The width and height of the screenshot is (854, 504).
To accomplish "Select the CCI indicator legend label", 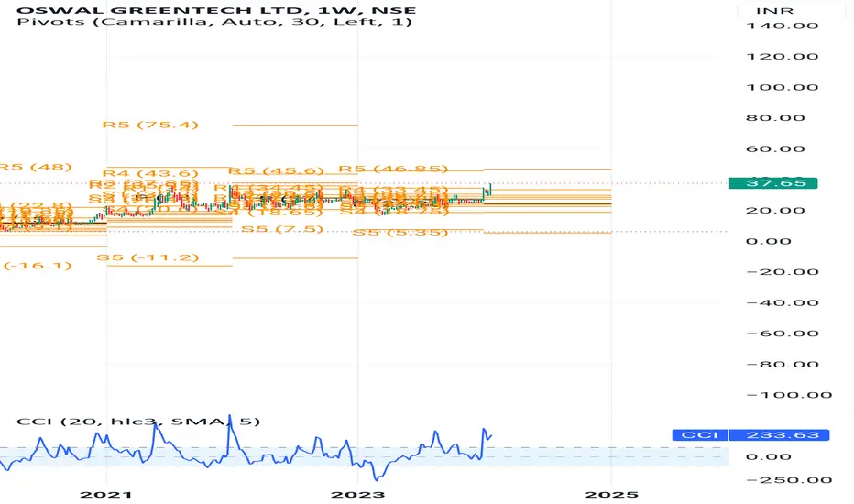I will (x=138, y=422).
